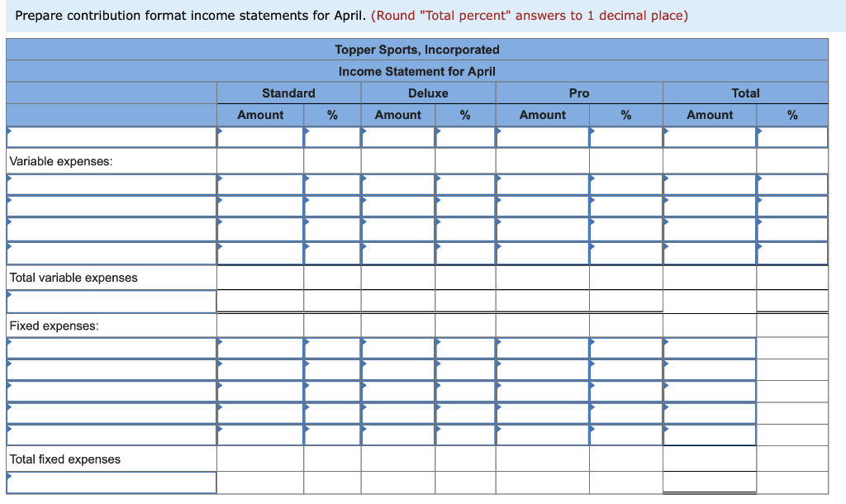Select second variable expense Pro % cell
846x504 pixels.
[626, 206]
